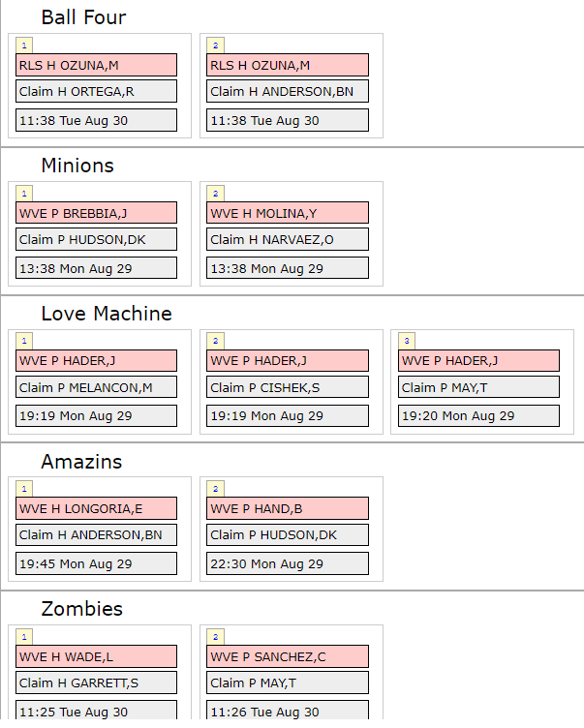Click priority badge 1 under Amazins
Image resolution: width=584 pixels, height=728 pixels.
point(24,489)
